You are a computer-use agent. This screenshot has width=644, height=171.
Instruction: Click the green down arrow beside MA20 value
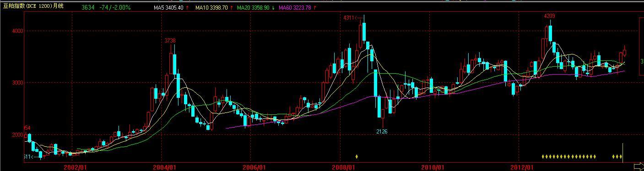point(274,8)
